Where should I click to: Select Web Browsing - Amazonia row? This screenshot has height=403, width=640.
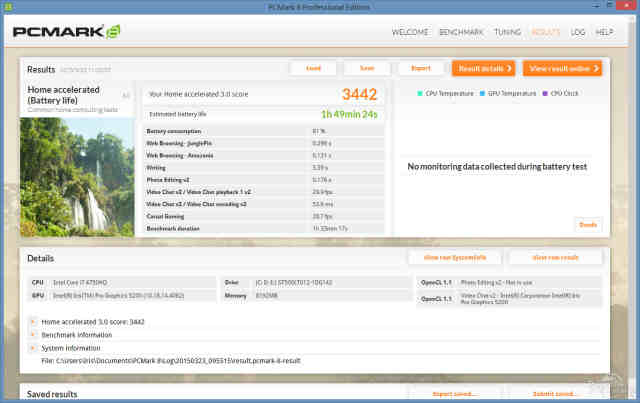point(264,156)
